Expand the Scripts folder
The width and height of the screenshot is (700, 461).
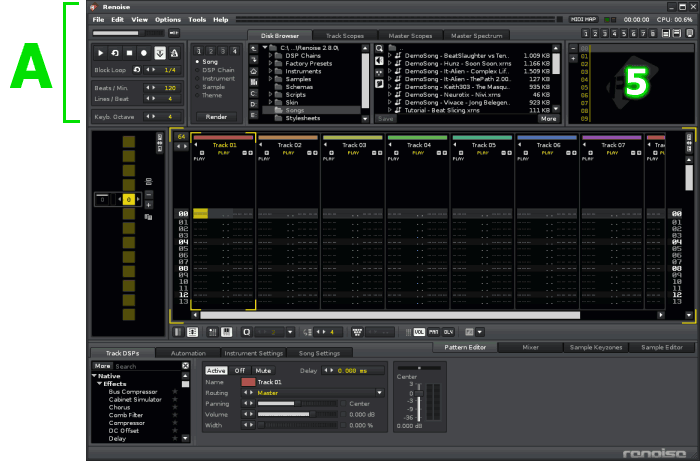click(x=271, y=95)
